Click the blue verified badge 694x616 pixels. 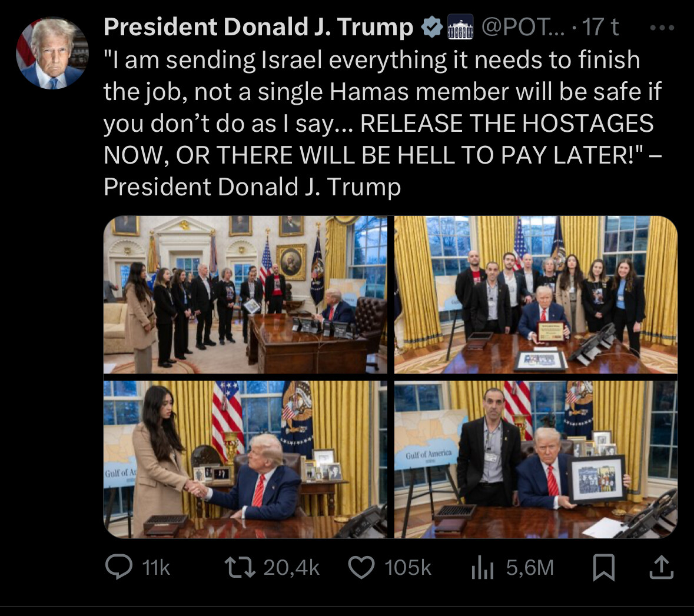coord(431,28)
